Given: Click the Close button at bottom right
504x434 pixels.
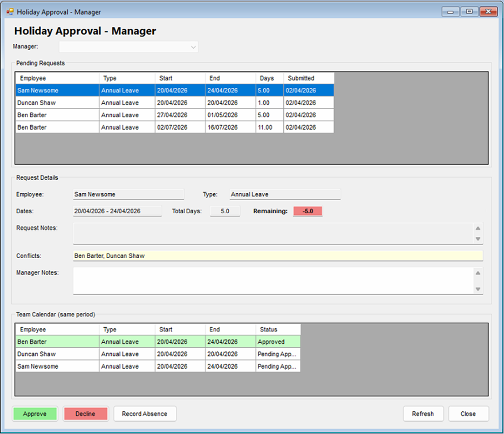Looking at the screenshot, I should (468, 413).
